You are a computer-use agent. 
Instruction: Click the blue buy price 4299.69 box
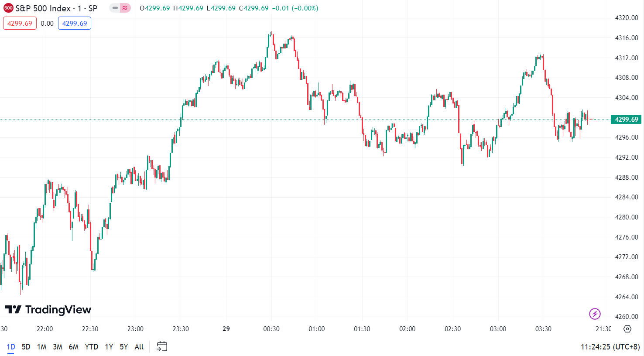click(x=75, y=24)
